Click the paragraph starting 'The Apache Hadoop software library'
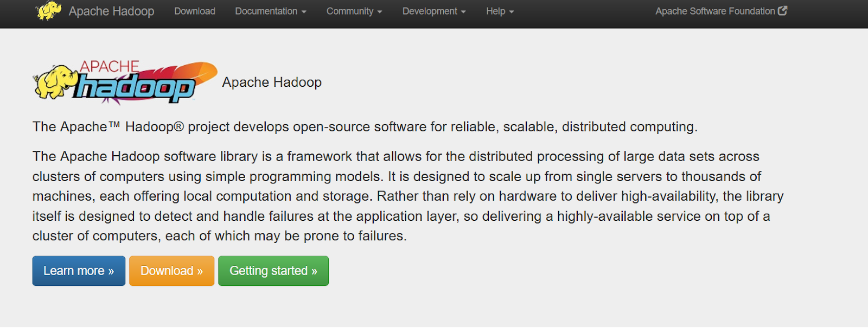 pyautogui.click(x=408, y=196)
